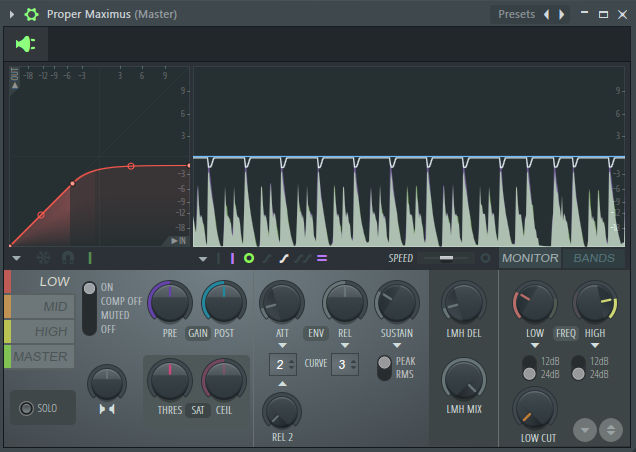The height and width of the screenshot is (452, 636).
Task: Click the REL release knob
Action: [x=344, y=302]
